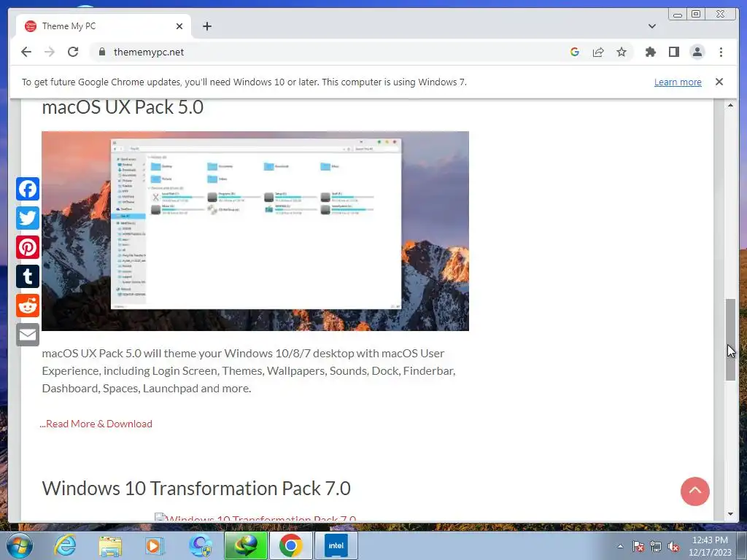Open the Chrome profile avatar
Image resolution: width=747 pixels, height=560 pixels.
(697, 52)
